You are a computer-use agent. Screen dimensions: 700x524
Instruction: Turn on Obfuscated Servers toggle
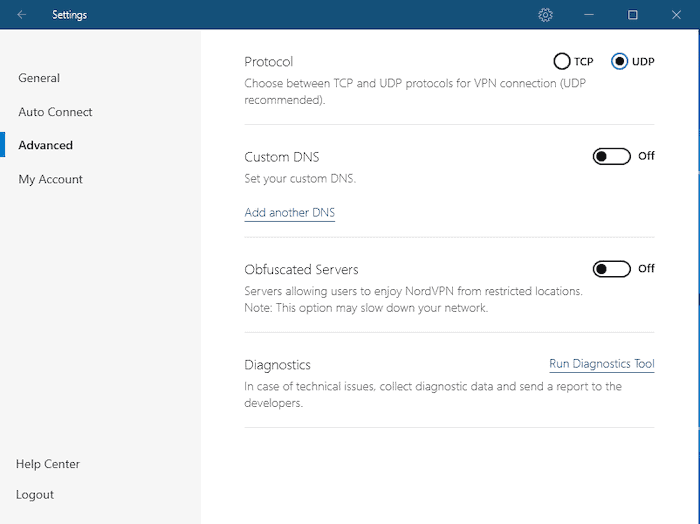pyautogui.click(x=611, y=269)
